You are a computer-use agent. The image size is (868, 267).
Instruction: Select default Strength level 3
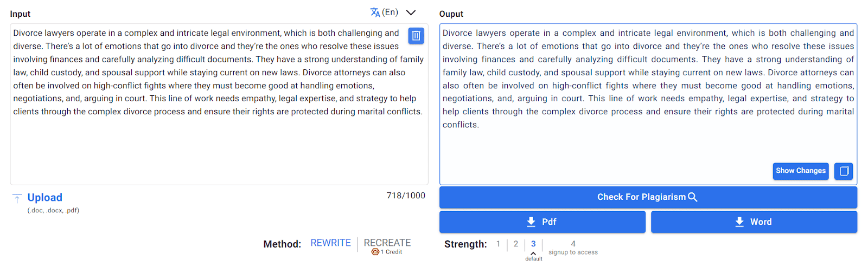click(x=533, y=244)
